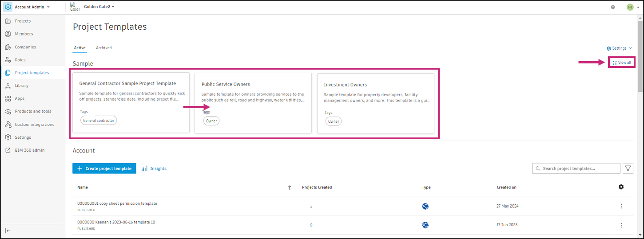Image resolution: width=644 pixels, height=239 pixels.
Task: Click the View all link
Action: [x=622, y=63]
